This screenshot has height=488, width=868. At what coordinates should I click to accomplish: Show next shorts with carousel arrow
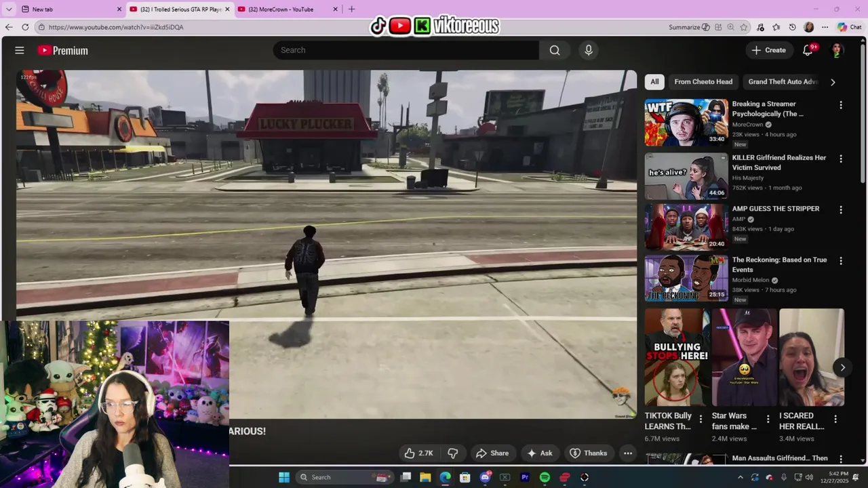pos(842,367)
